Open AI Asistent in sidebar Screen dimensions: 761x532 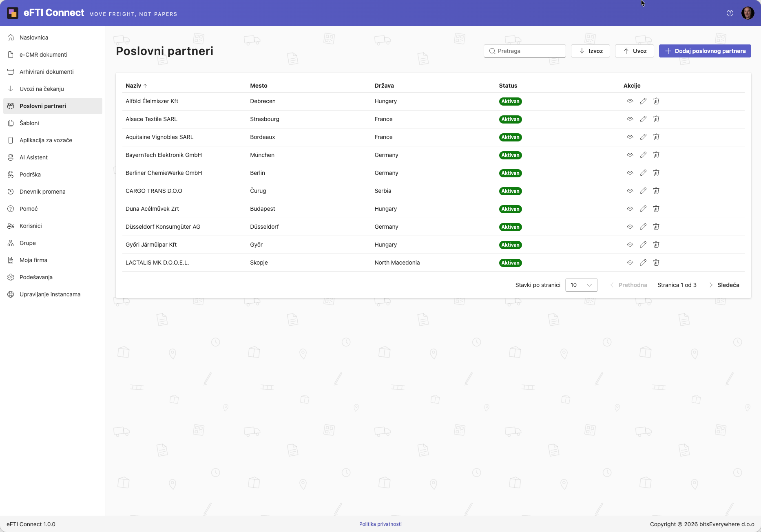click(53, 157)
